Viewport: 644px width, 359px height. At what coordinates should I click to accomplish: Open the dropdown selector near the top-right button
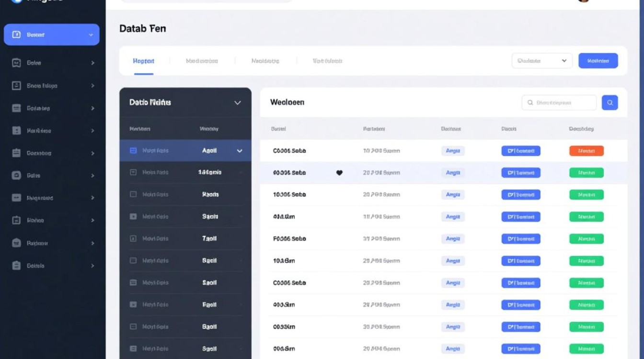coord(541,61)
